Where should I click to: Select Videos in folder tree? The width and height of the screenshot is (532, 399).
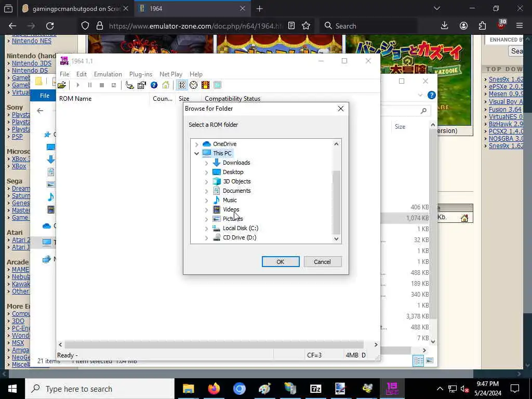point(231,209)
